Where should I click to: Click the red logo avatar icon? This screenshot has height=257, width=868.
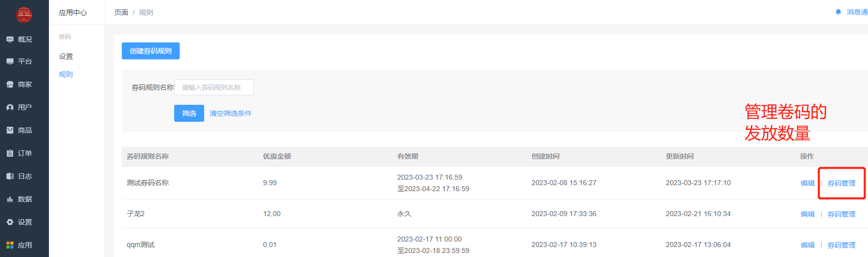pos(24,14)
